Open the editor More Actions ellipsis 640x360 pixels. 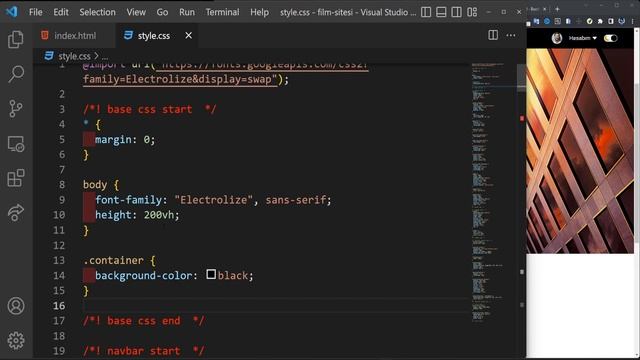511,35
